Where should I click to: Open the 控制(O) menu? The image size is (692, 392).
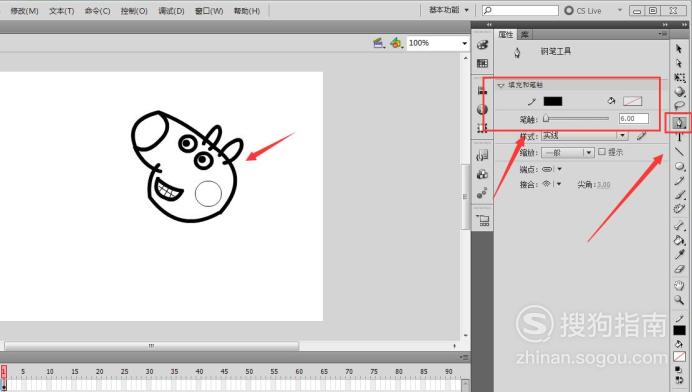134,11
